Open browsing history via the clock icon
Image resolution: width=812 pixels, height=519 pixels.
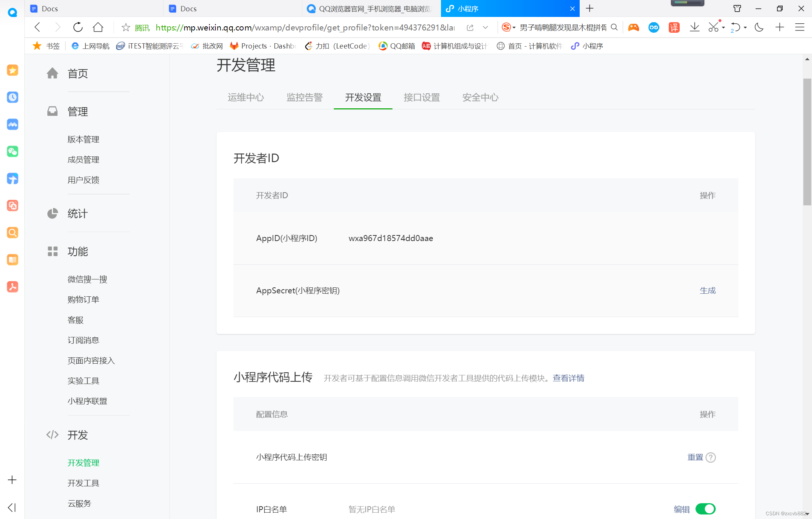(12, 97)
